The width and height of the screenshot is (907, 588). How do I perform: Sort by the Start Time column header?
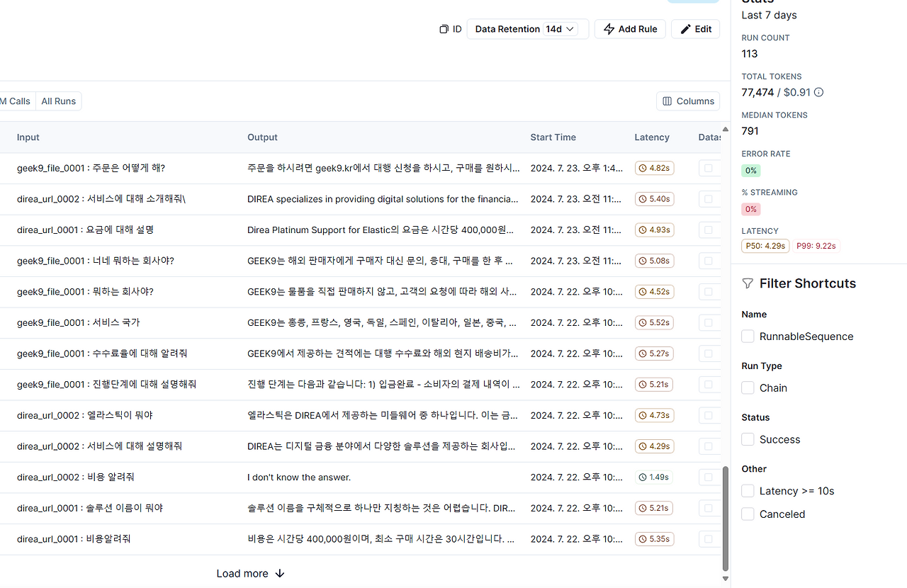[553, 137]
